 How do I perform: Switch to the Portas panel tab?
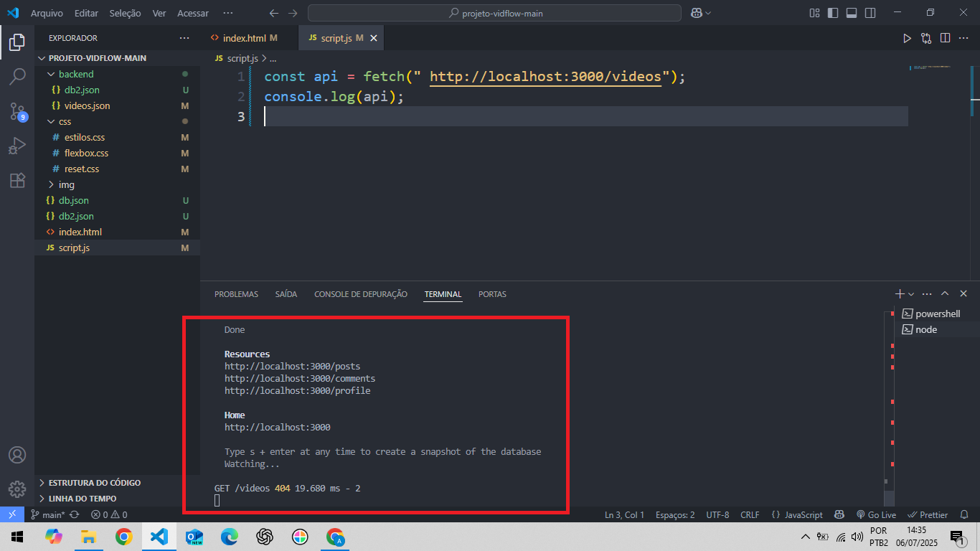click(x=492, y=294)
